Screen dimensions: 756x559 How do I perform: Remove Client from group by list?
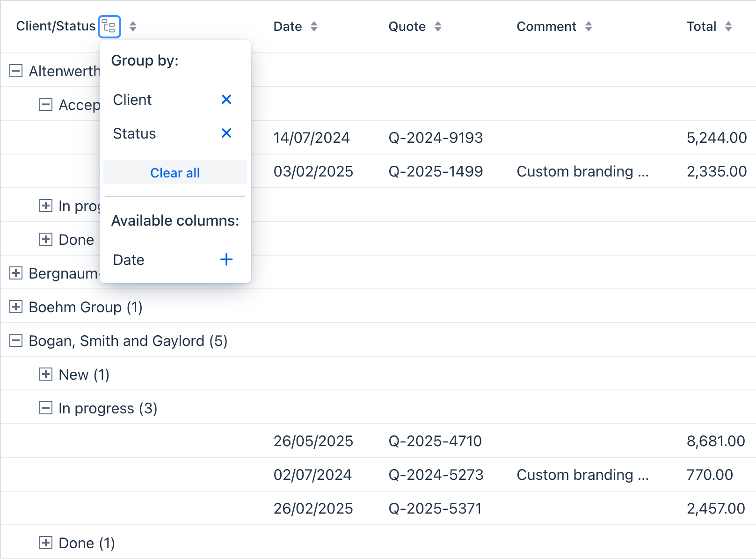[x=226, y=99]
